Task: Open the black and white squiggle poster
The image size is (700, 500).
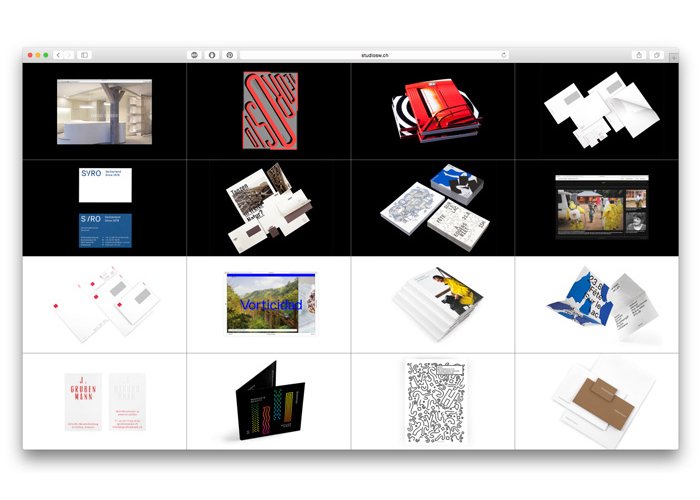Action: pos(436,402)
